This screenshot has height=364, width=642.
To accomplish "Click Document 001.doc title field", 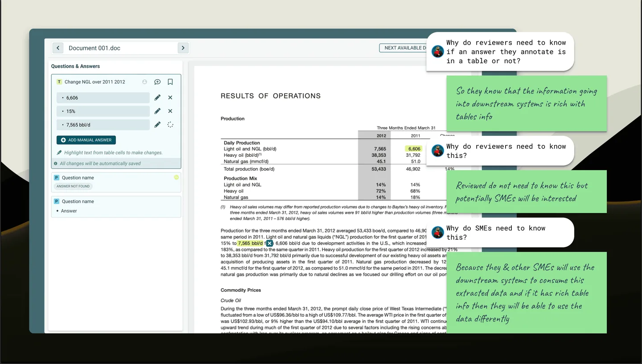I will (x=120, y=48).
